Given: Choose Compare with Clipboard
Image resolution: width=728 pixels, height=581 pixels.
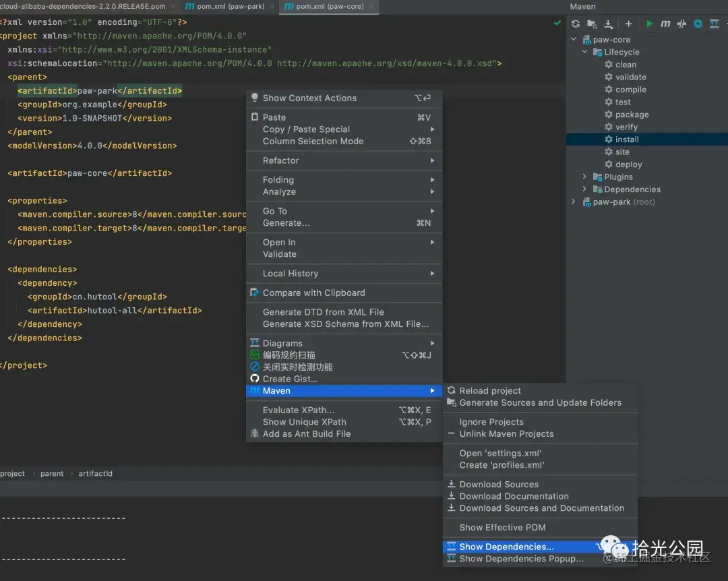Looking at the screenshot, I should [344, 293].
